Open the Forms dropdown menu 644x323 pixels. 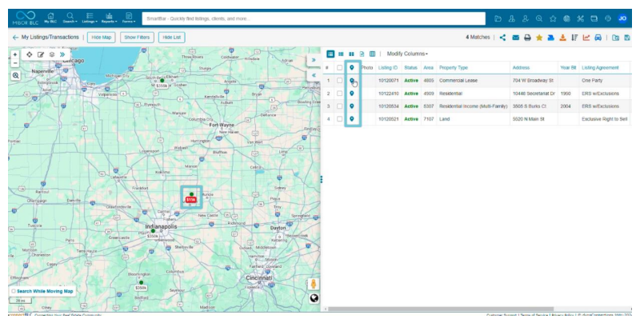129,18
